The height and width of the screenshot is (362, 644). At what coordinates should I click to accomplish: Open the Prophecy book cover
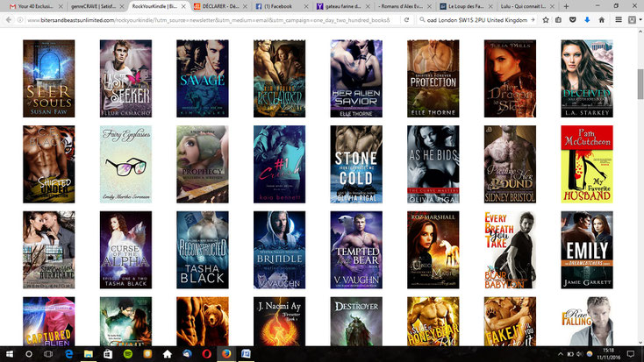click(203, 164)
